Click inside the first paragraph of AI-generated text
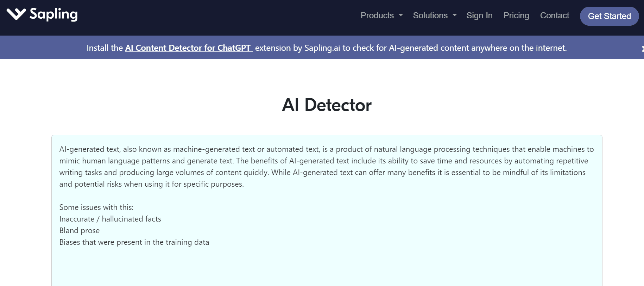Screen dimensions: 644x286 point(327,167)
